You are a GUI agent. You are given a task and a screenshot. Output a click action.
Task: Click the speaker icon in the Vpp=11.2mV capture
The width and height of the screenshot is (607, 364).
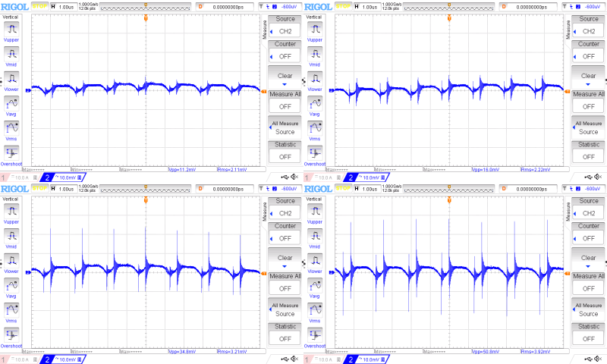(x=295, y=177)
